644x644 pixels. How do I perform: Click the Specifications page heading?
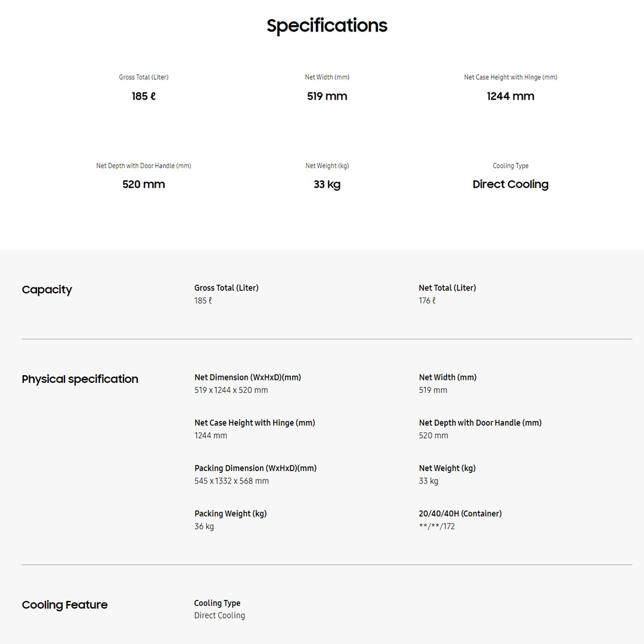pyautogui.click(x=327, y=26)
